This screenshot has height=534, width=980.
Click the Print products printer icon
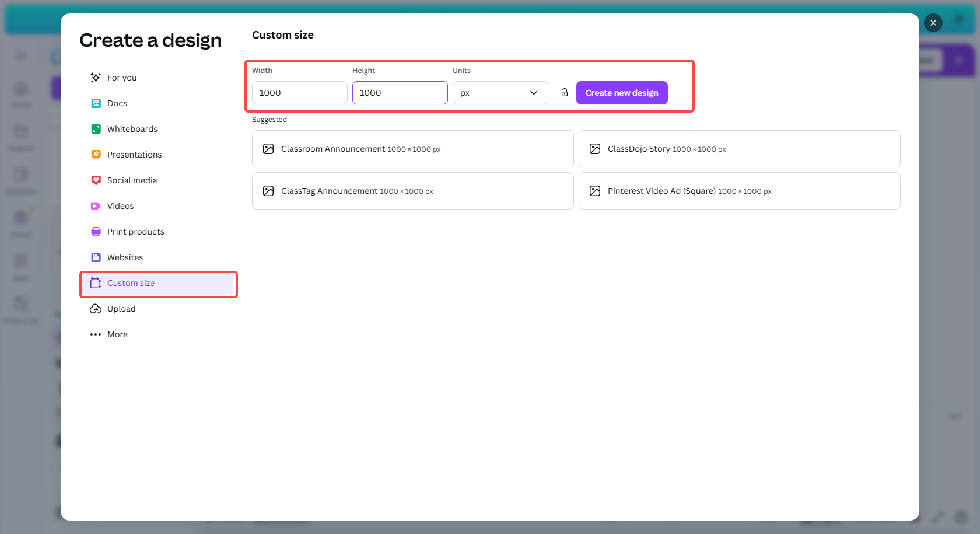(96, 232)
